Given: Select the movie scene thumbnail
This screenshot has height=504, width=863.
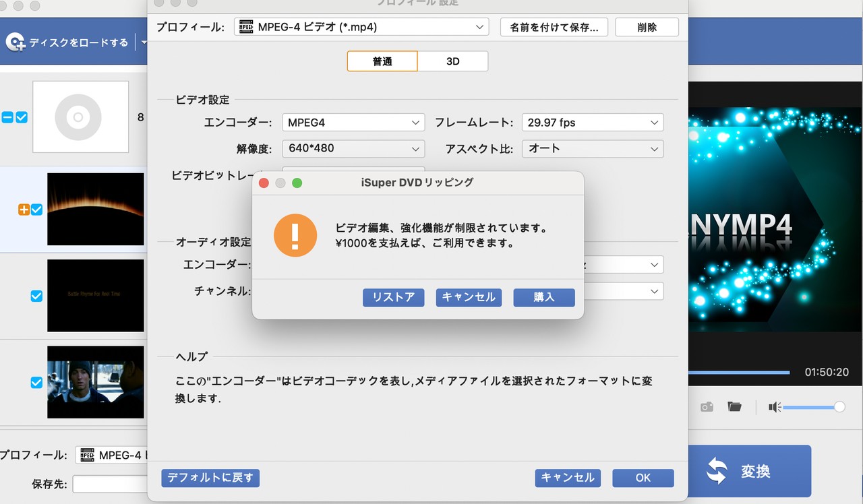Looking at the screenshot, I should (96, 382).
